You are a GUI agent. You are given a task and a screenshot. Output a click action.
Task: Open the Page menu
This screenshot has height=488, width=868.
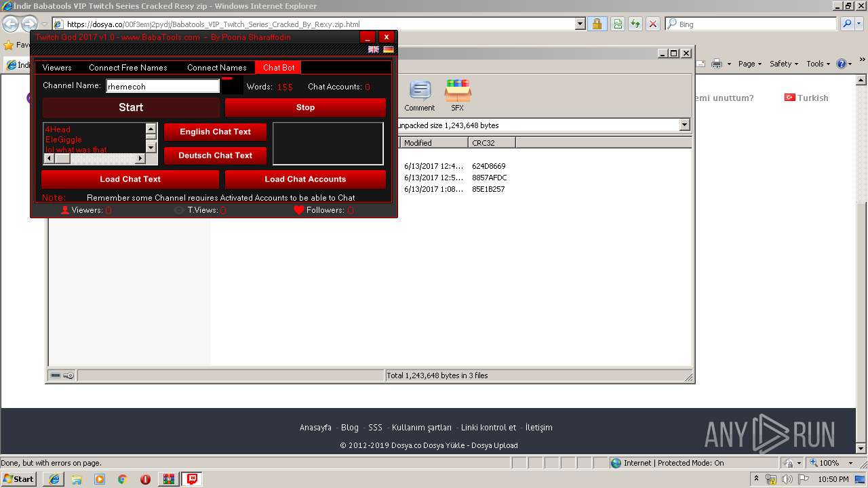click(750, 64)
